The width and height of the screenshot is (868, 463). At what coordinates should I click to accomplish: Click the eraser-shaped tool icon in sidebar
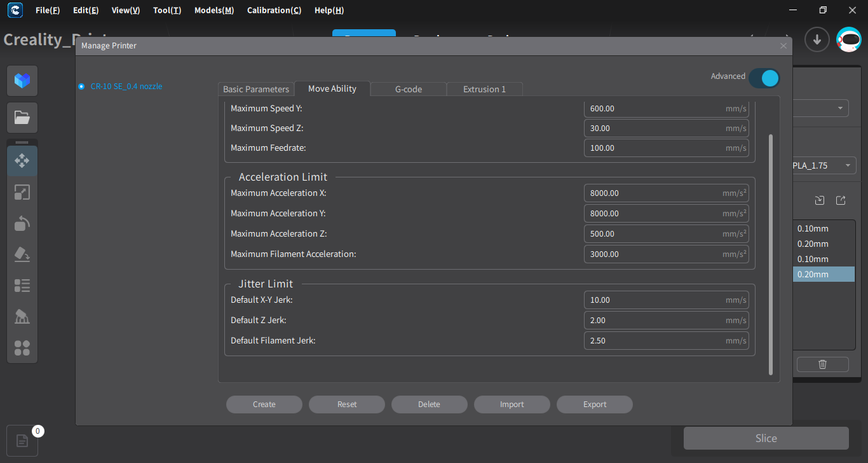coord(22,254)
